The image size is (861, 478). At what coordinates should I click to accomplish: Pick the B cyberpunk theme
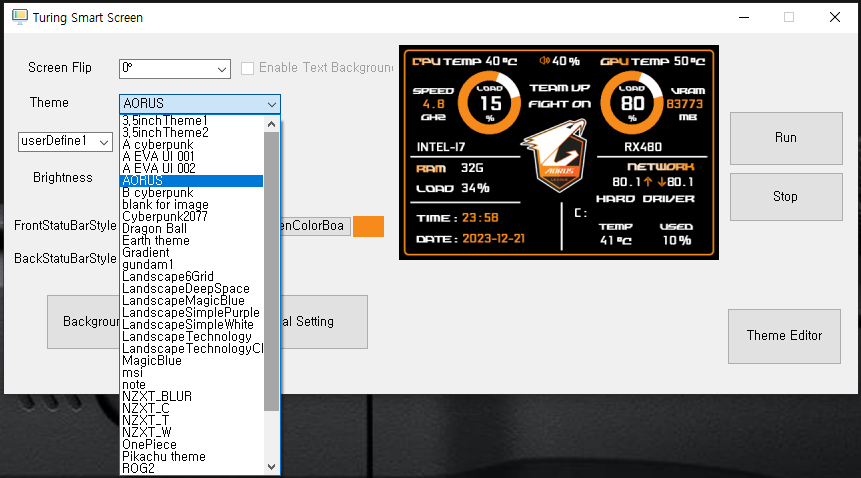pyautogui.click(x=191, y=193)
